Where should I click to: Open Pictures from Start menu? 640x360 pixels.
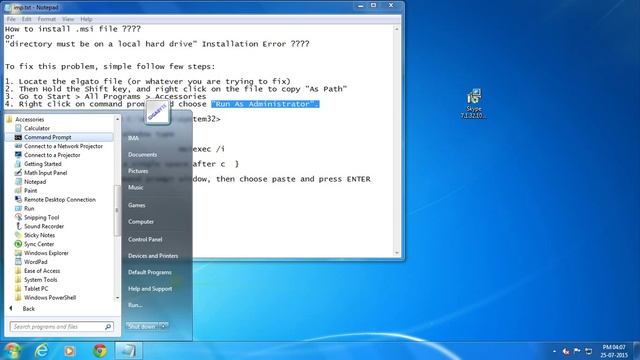(x=138, y=171)
